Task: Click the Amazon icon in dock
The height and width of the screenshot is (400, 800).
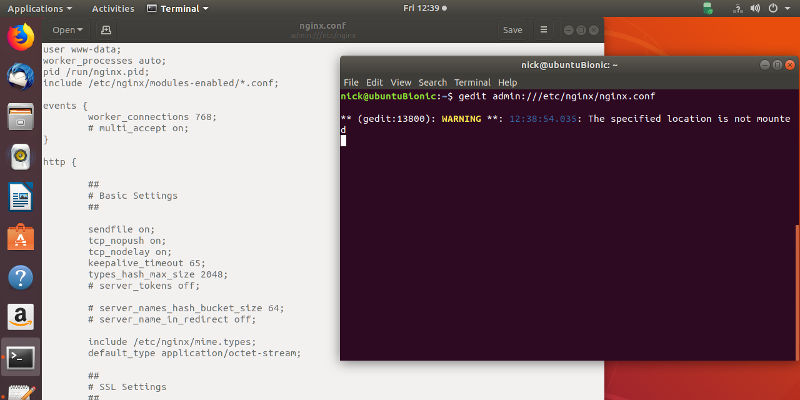Action: [20, 317]
